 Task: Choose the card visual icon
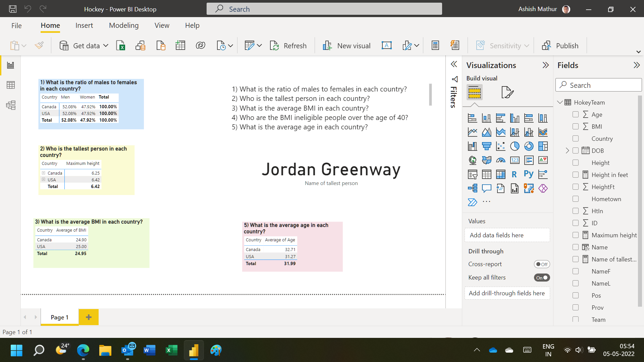pos(515,160)
